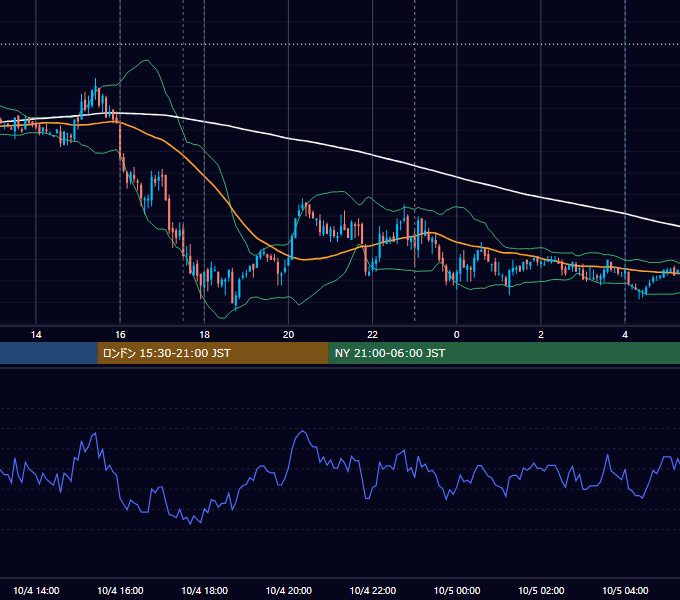The image size is (680, 600).
Task: Click the hour label 14 on price chart axis
Action: point(36,335)
